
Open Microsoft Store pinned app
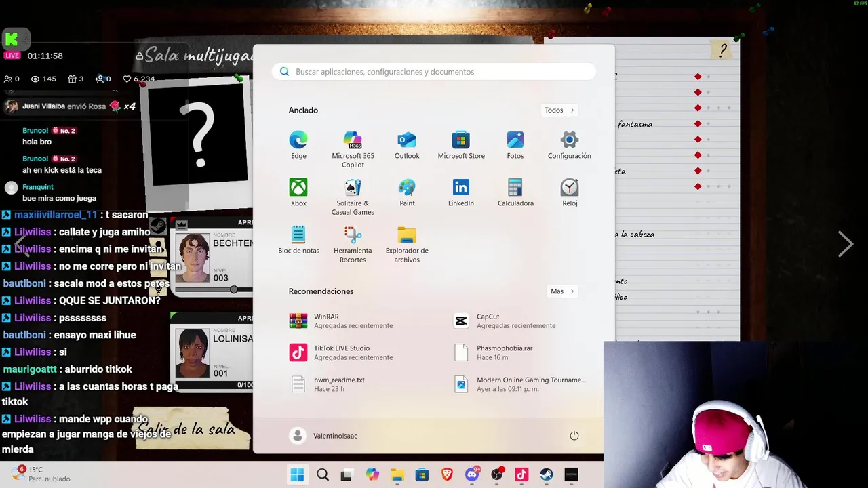coord(461,146)
